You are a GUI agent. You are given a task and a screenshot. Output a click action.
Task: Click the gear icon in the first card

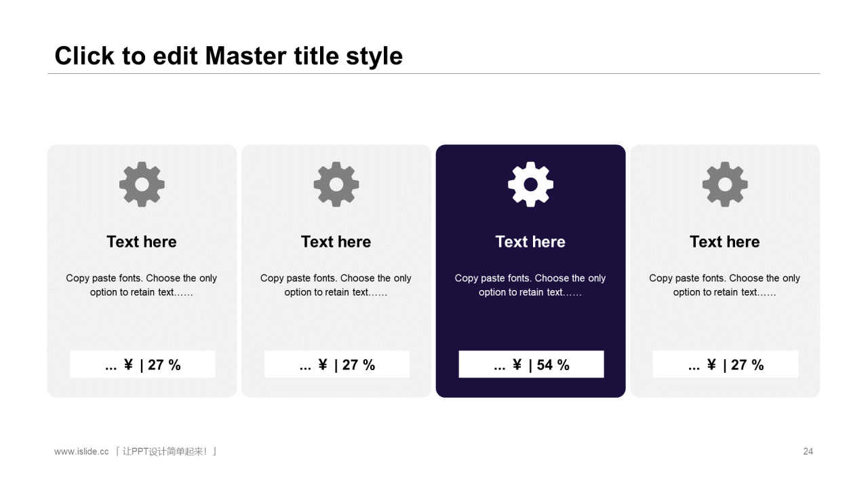[142, 184]
